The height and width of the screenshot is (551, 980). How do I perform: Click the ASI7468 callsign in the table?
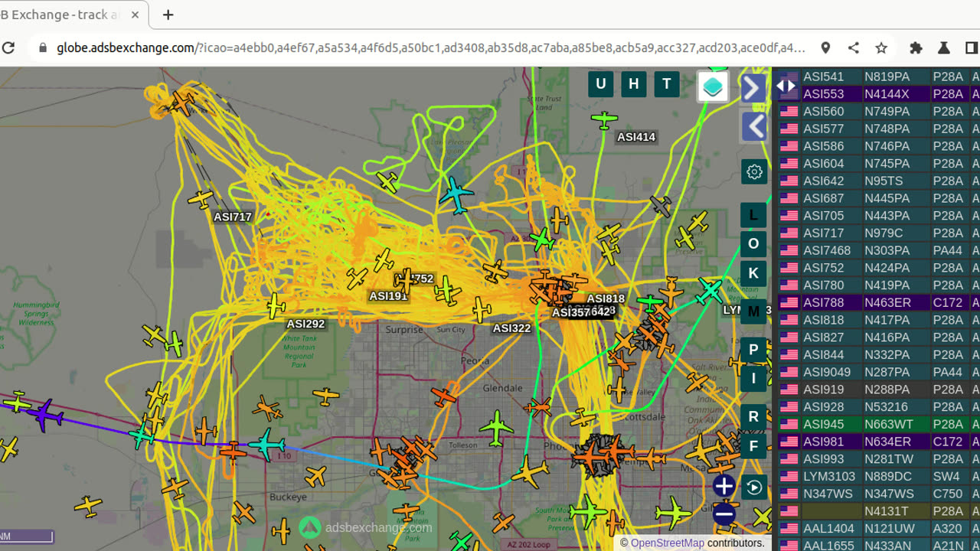(x=827, y=251)
